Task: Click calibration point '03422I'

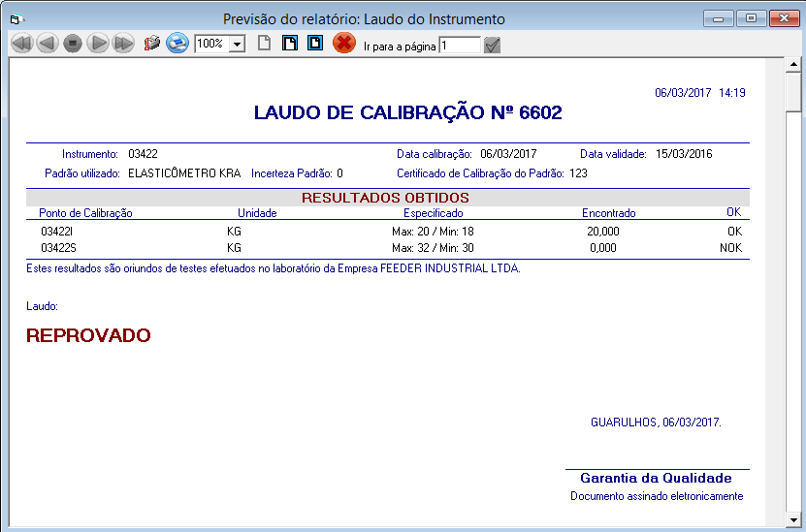Action: pos(56,232)
